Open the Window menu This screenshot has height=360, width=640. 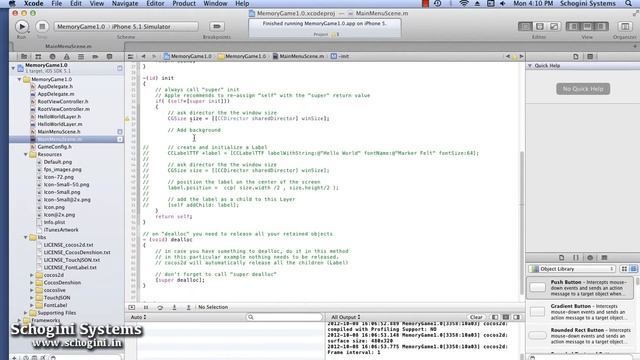point(215,4)
